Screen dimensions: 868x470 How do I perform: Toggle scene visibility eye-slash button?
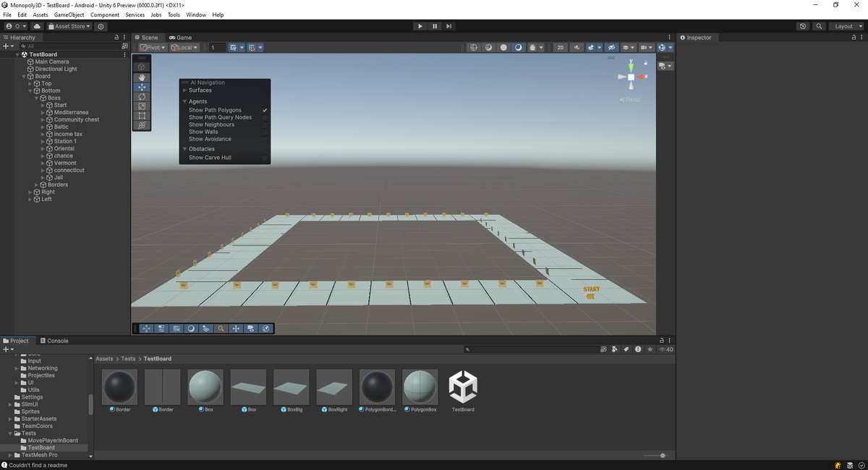pos(611,48)
